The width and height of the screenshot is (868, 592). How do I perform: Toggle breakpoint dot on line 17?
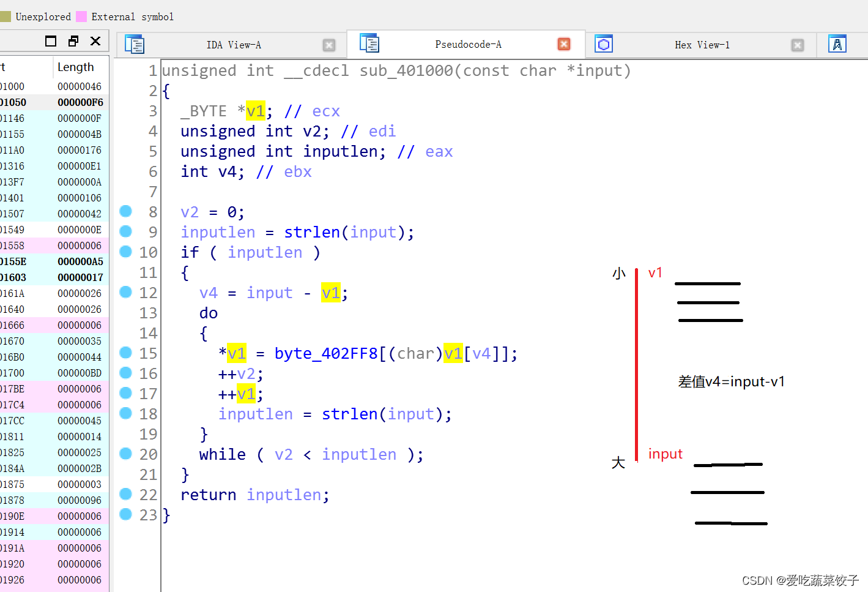(x=126, y=393)
